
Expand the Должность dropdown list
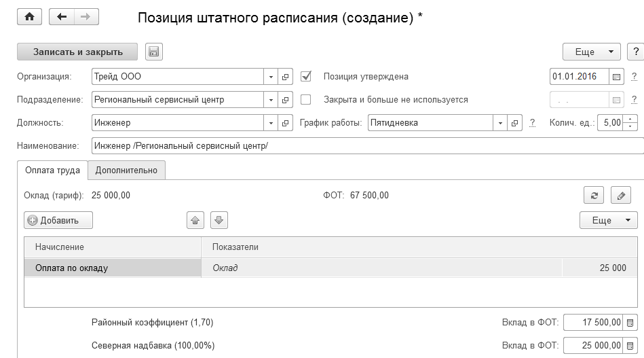point(271,123)
